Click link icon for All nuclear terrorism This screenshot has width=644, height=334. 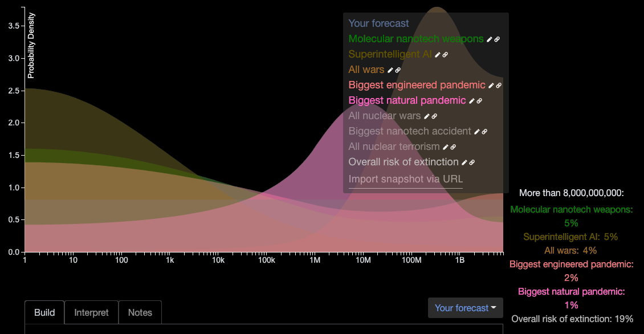coord(453,147)
